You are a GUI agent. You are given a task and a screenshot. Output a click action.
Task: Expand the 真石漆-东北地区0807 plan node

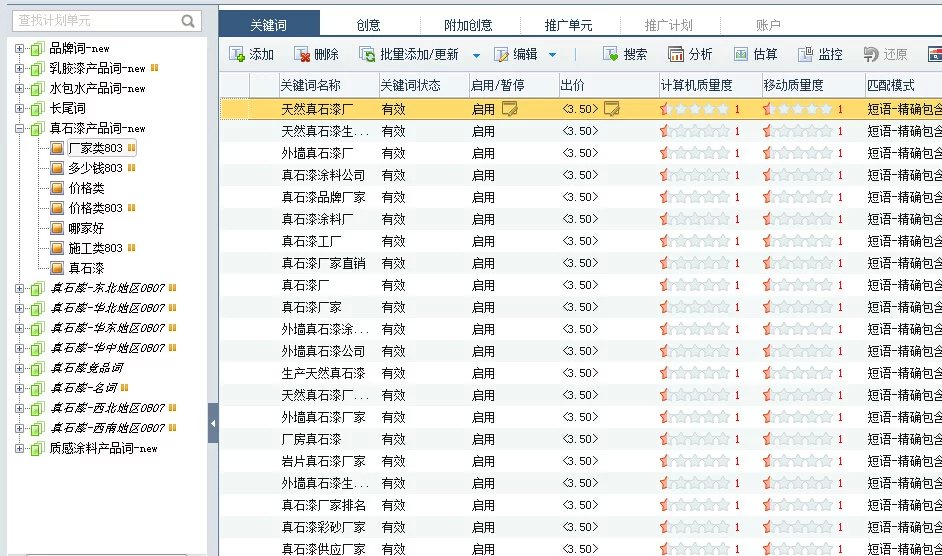(x=19, y=289)
